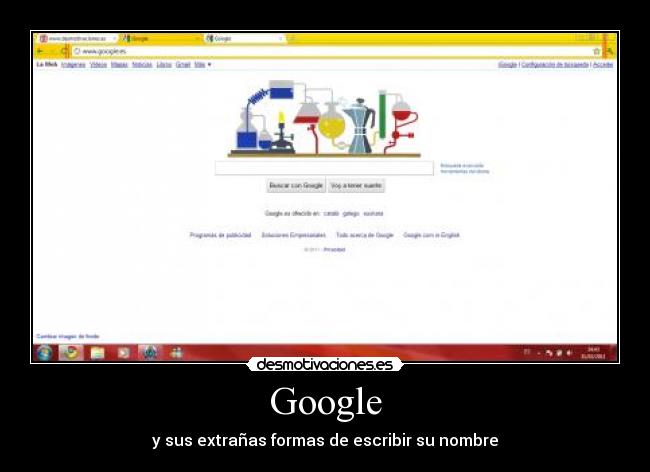Click the chemistry lab Google doodle
This screenshot has width=650, height=472.
[x=325, y=118]
